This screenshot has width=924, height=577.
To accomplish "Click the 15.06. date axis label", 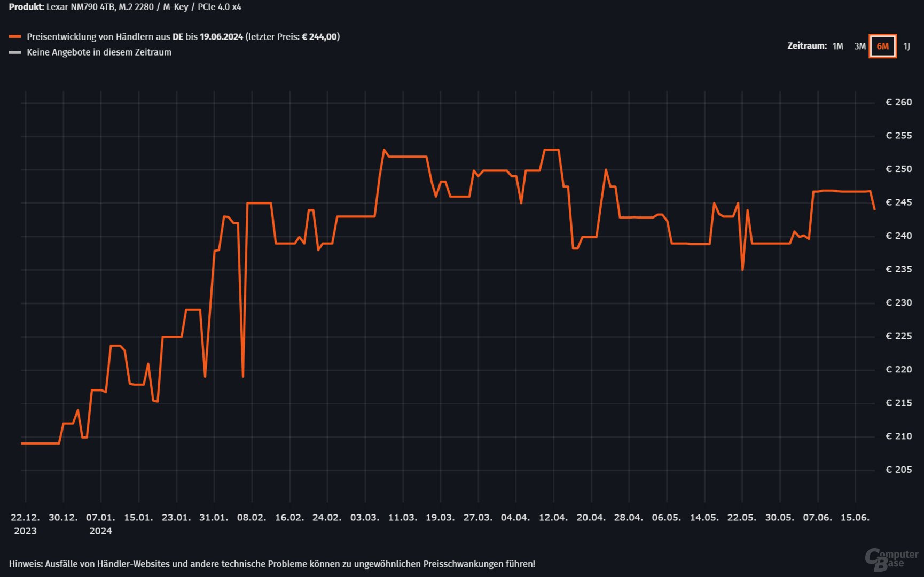I will (855, 518).
